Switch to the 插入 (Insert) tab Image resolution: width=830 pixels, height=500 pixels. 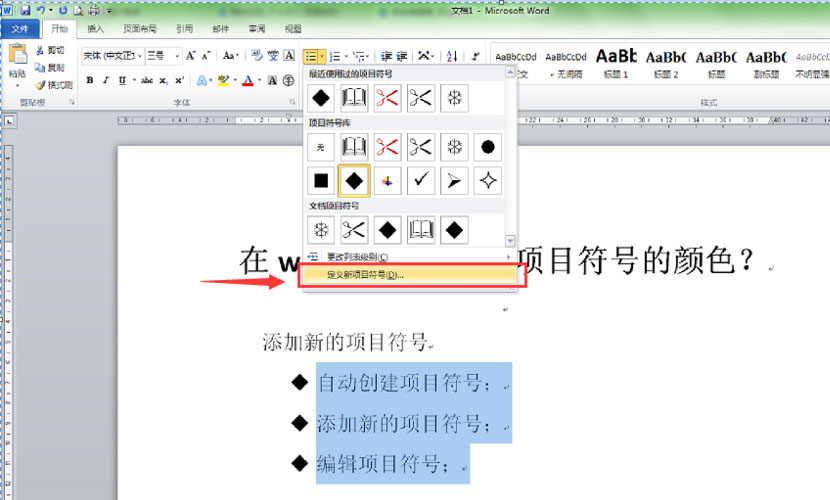[x=95, y=29]
